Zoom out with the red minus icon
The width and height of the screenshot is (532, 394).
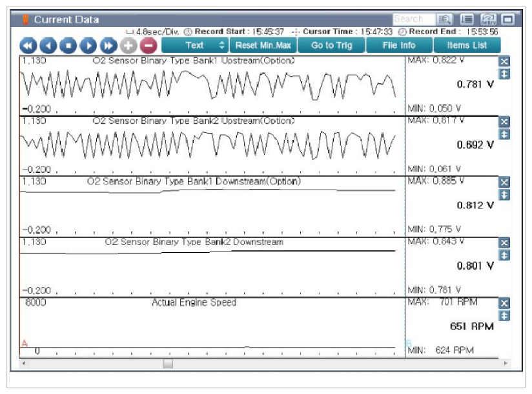[148, 45]
